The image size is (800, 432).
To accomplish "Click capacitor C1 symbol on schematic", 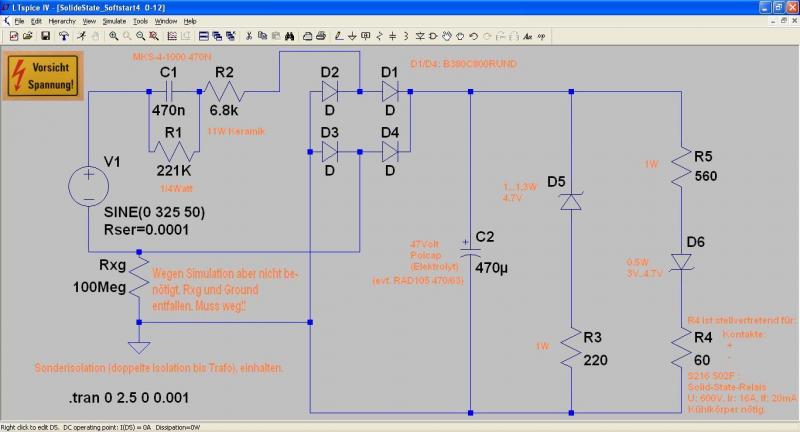I will click(169, 92).
